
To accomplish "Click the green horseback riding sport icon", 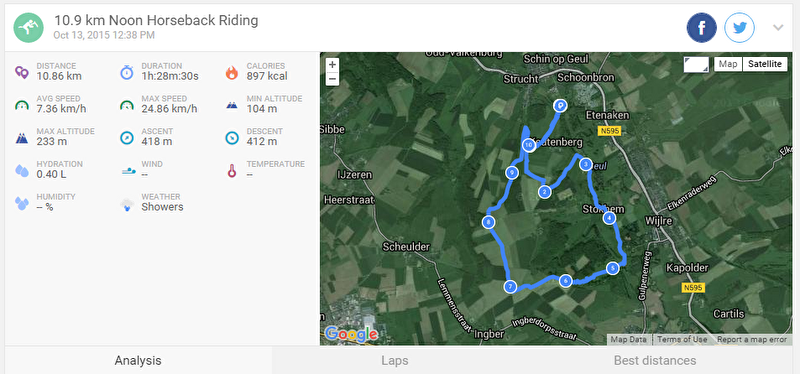I will pyautogui.click(x=29, y=28).
